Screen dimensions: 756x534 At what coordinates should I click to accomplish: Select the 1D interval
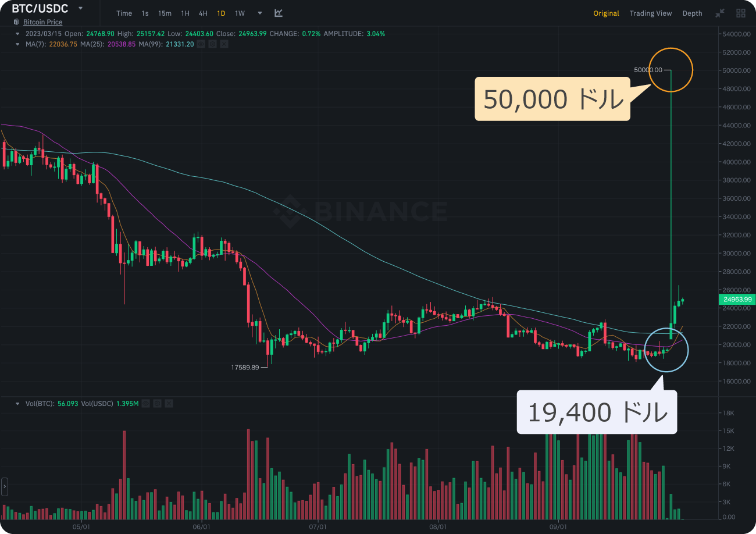pos(221,13)
